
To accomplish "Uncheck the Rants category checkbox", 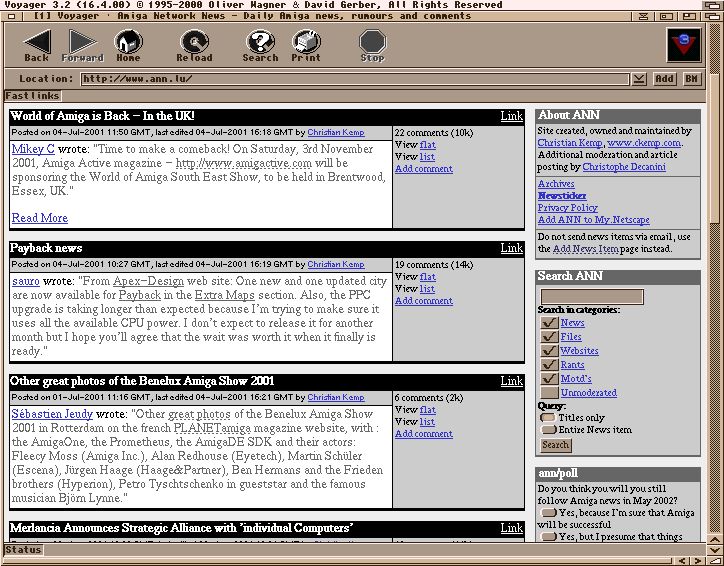I will pos(549,364).
